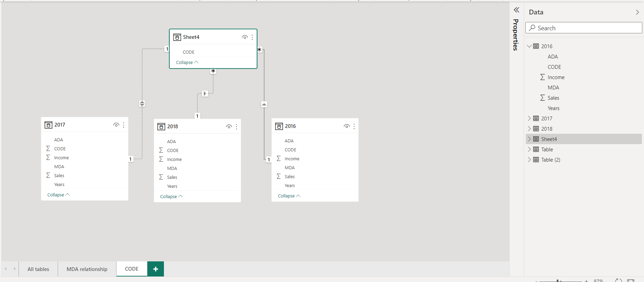Select Sales field under 2016 in Data pane

pos(553,98)
